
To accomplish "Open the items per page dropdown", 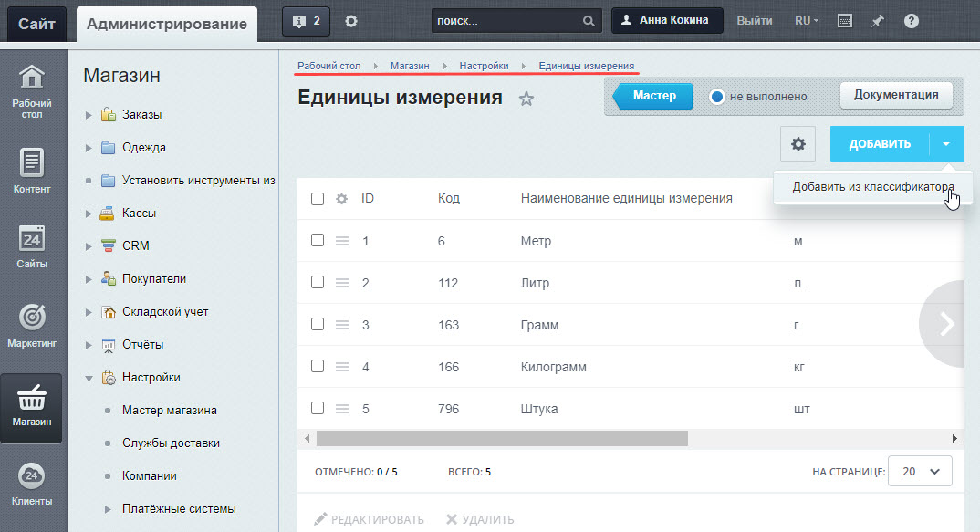I will click(x=920, y=472).
